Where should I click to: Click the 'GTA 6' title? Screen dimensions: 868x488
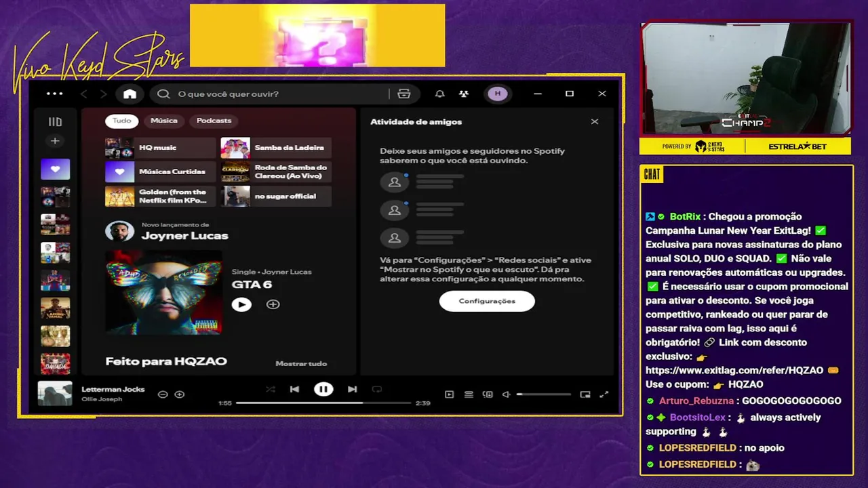pyautogui.click(x=252, y=285)
